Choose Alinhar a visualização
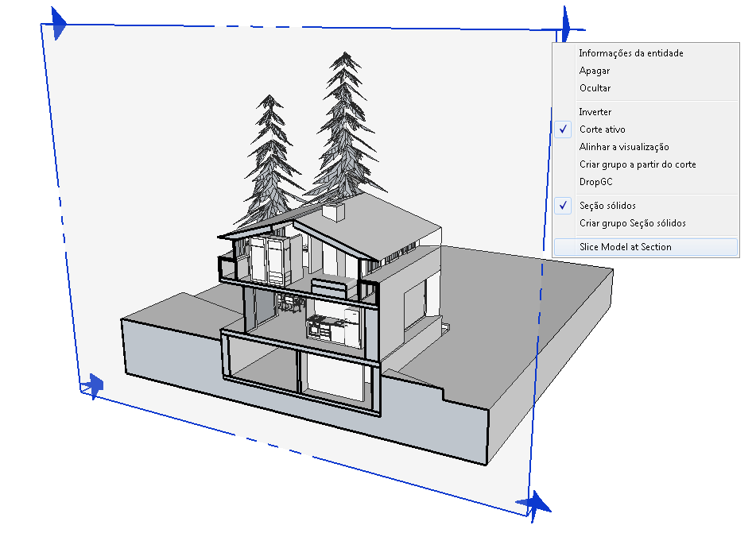The width and height of the screenshot is (756, 533). (x=646, y=147)
